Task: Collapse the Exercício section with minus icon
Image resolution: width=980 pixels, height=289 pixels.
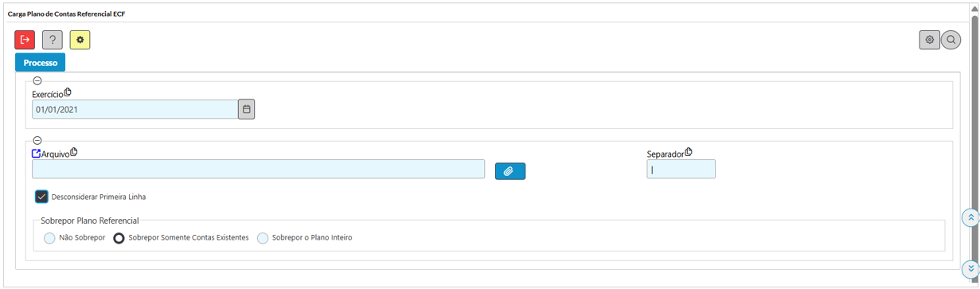Action: pyautogui.click(x=37, y=81)
